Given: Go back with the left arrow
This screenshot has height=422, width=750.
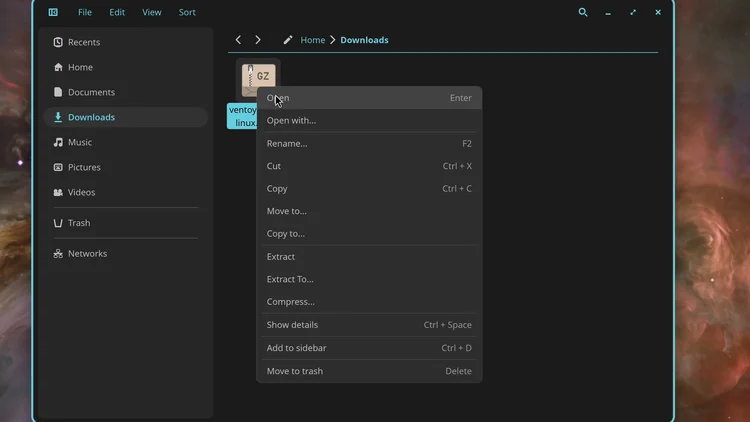Looking at the screenshot, I should [x=238, y=40].
